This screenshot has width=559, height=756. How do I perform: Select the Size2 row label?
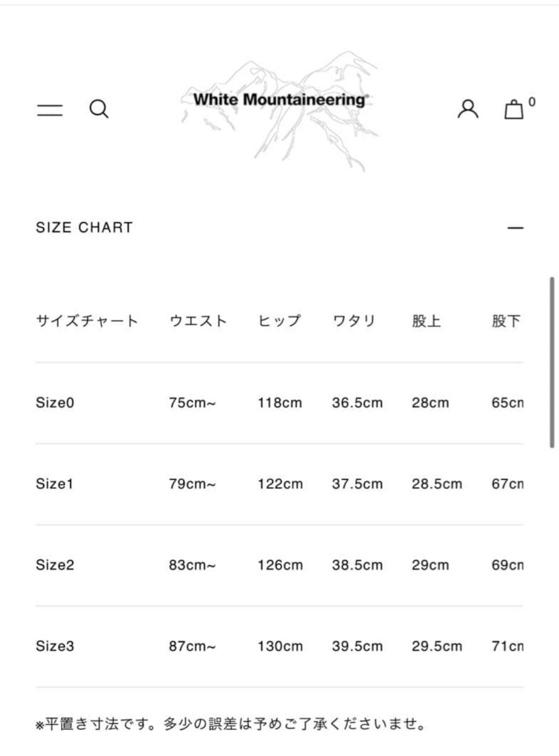(55, 565)
